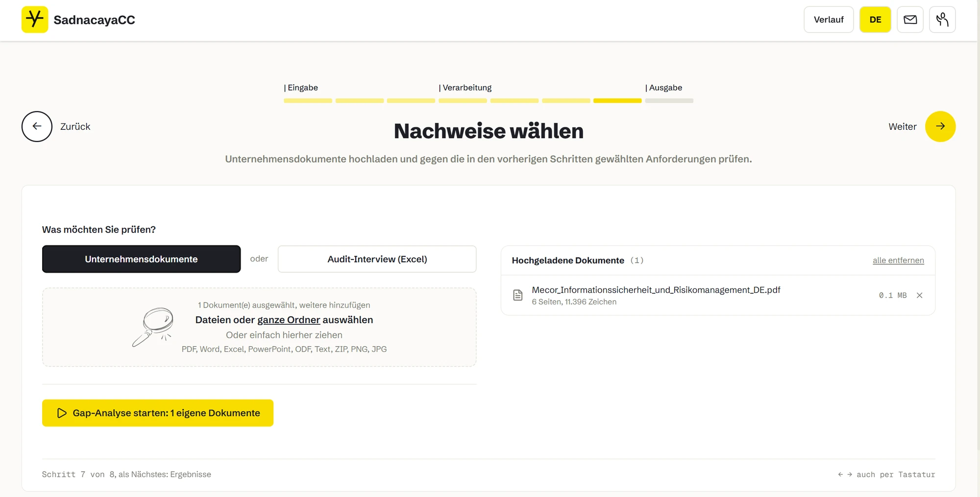Click the magnifying glass upload illustration
This screenshot has height=497, width=980.
pyautogui.click(x=153, y=327)
